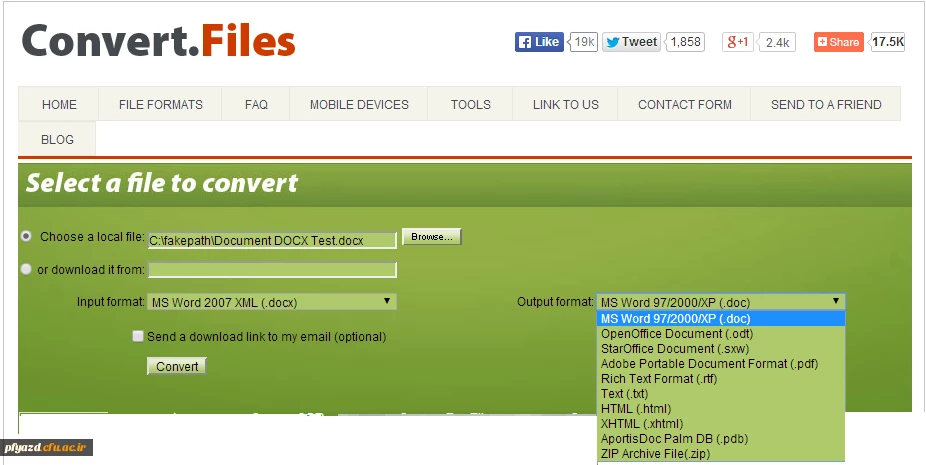Collapse the Output format dropdown
Viewport: 926px width, 465px height.
point(720,302)
